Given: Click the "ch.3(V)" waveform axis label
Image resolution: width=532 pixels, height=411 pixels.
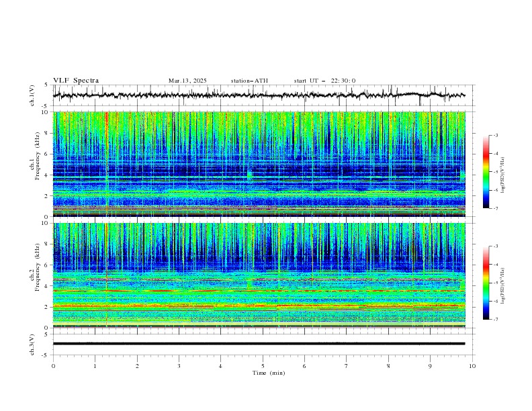Looking at the screenshot, I should click(32, 345).
